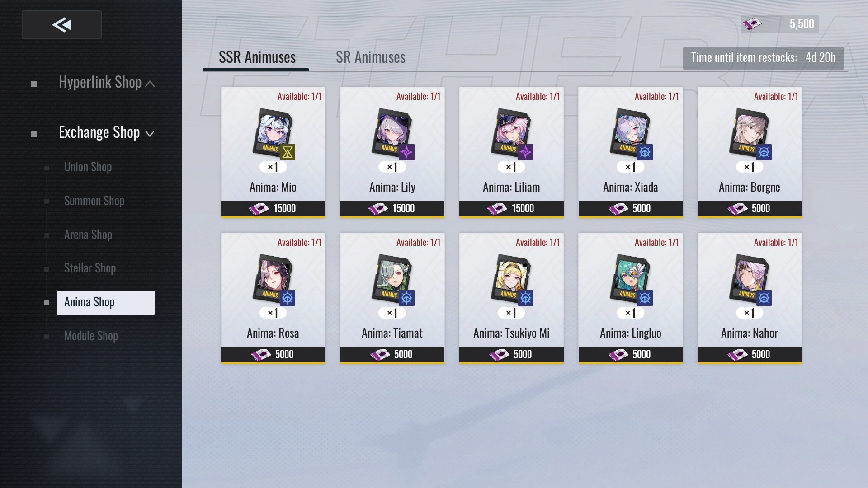Buy Anima: Borgne for 5000
This screenshot has height=488, width=868.
click(750, 208)
